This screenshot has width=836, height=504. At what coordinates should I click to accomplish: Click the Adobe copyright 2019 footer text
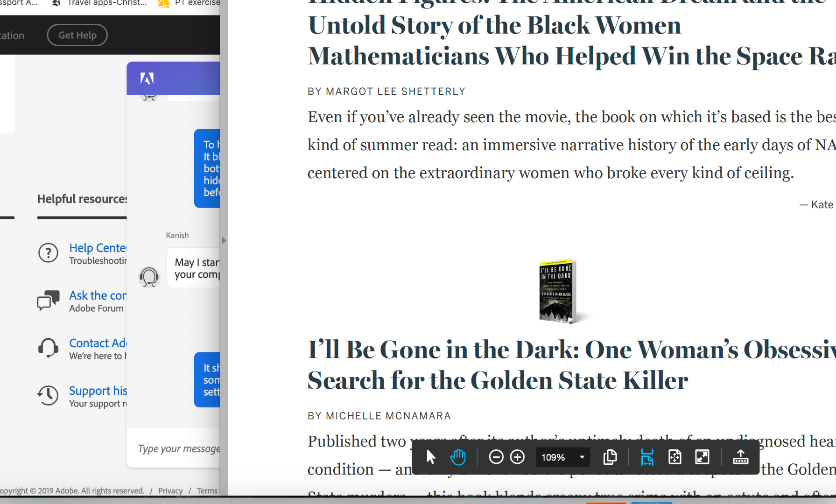tap(72, 490)
